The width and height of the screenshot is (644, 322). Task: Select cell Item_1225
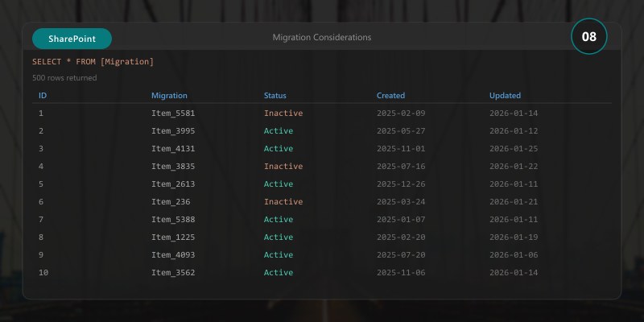pyautogui.click(x=173, y=237)
